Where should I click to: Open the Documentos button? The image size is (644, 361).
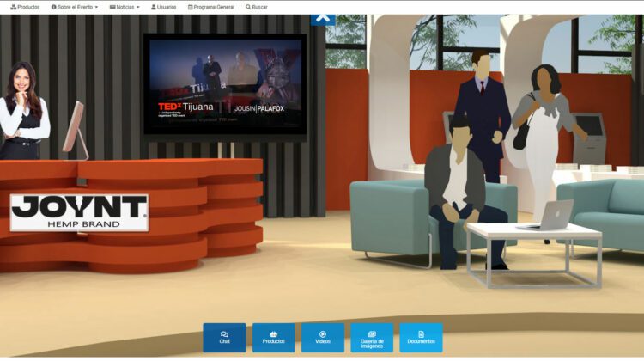pos(421,338)
